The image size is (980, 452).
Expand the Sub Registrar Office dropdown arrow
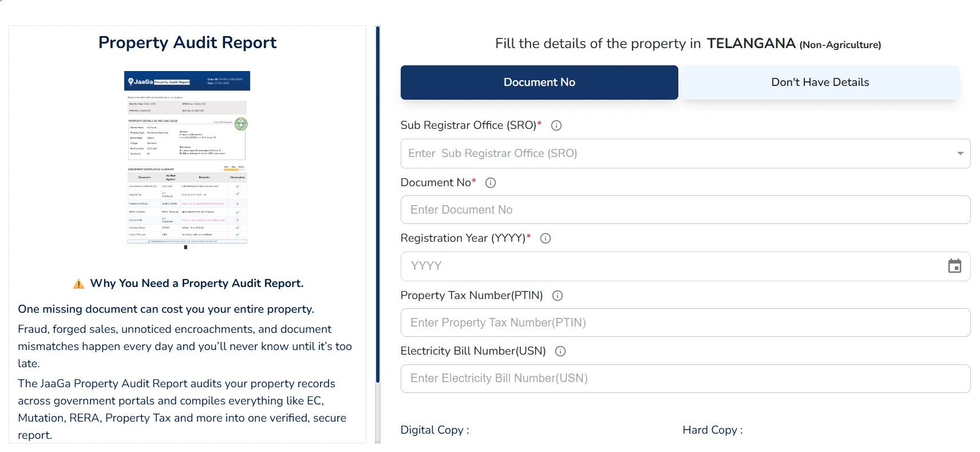click(960, 154)
